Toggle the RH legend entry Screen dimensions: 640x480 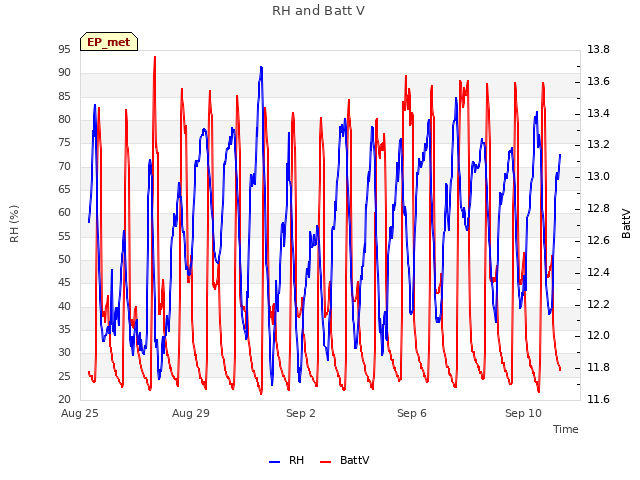pyautogui.click(x=287, y=460)
